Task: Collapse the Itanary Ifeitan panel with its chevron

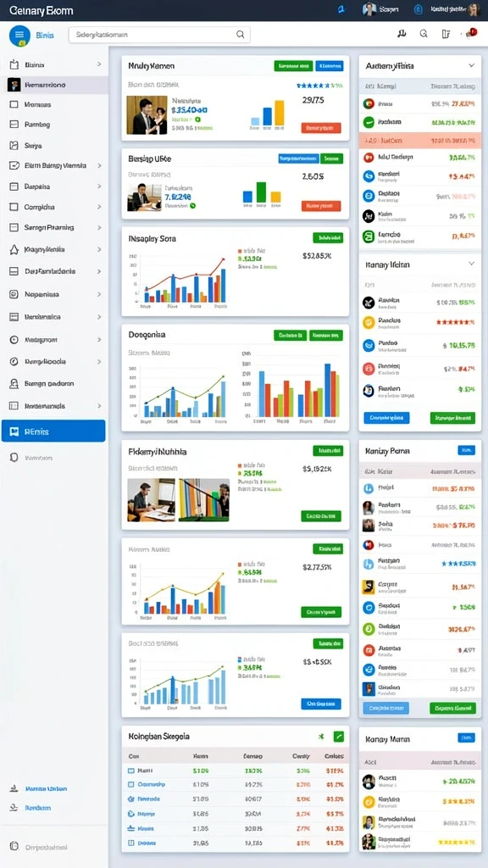Action: (471, 264)
